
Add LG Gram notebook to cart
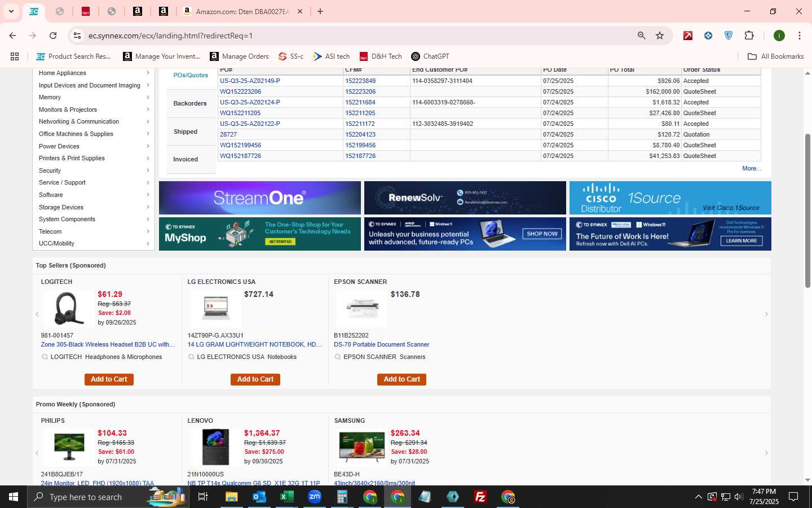255,379
